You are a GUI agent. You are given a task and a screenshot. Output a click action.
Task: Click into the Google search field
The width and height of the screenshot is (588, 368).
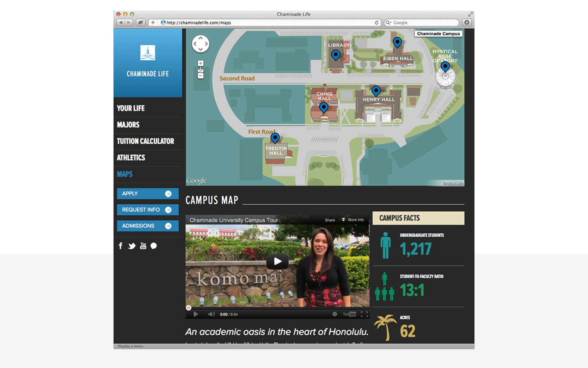(x=422, y=23)
